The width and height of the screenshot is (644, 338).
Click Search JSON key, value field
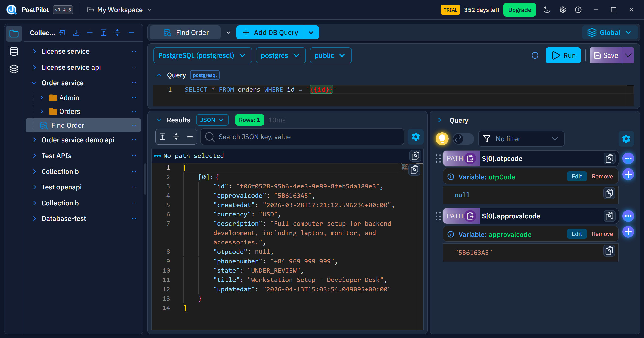pos(302,137)
